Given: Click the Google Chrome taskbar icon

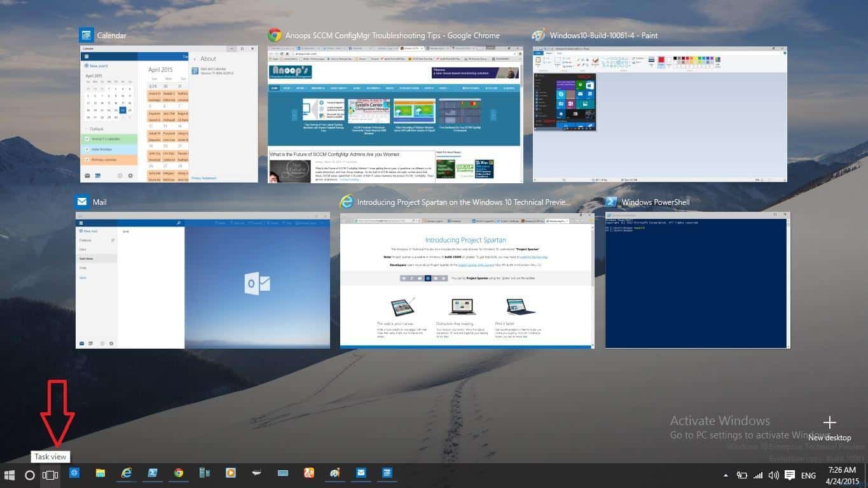Looking at the screenshot, I should click(179, 473).
